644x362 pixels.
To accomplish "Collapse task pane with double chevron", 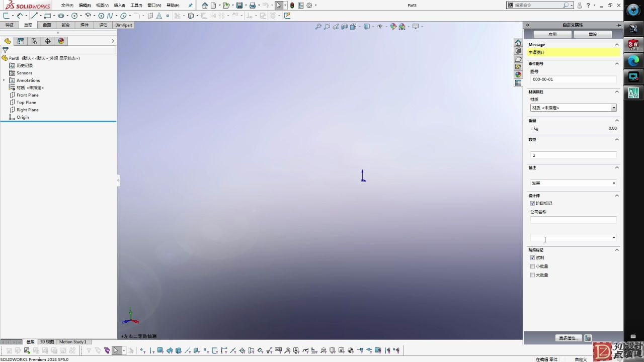I will click(528, 25).
